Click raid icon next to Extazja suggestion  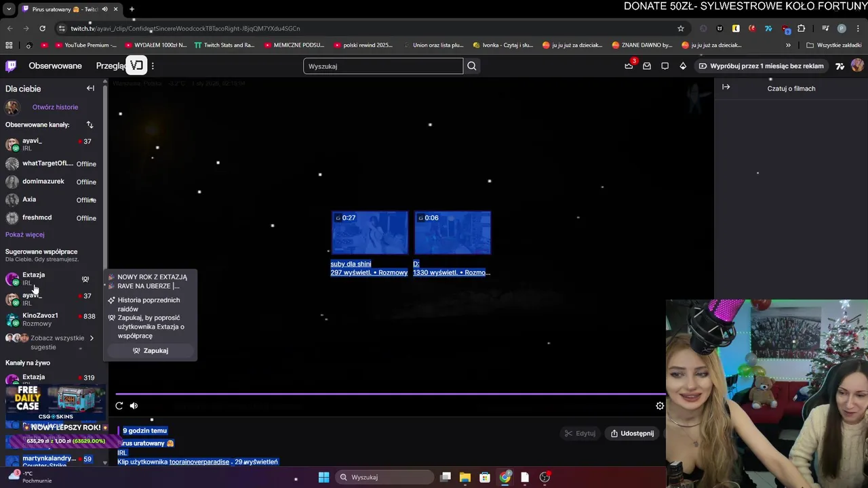pyautogui.click(x=85, y=279)
